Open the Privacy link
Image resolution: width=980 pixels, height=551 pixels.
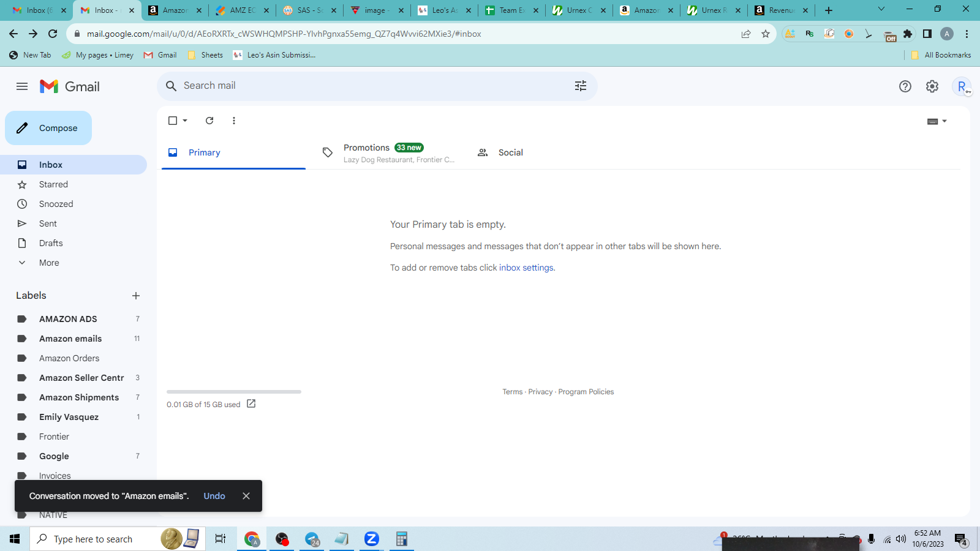pos(540,392)
